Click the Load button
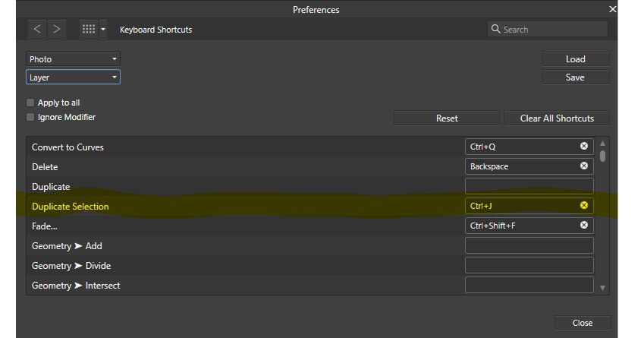 click(x=575, y=58)
